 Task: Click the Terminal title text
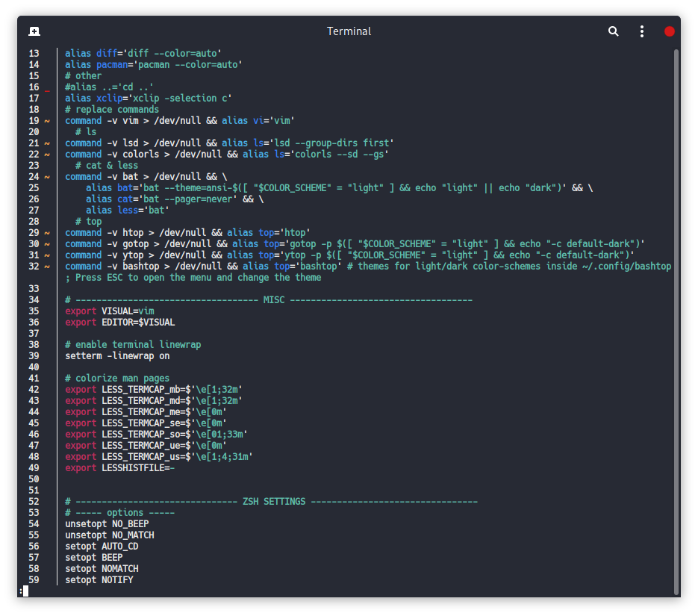349,31
